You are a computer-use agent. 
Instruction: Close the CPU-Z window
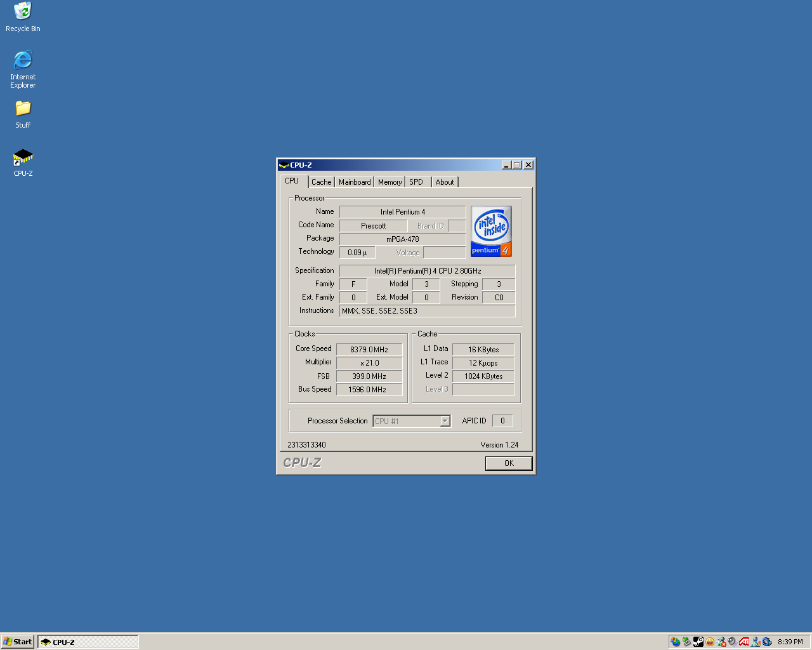pyautogui.click(x=528, y=165)
